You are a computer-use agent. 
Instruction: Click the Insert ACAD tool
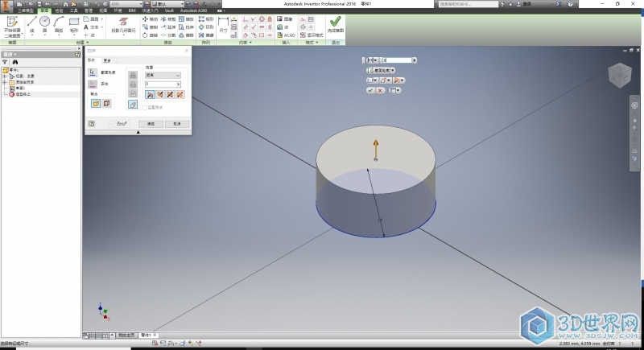pos(286,35)
